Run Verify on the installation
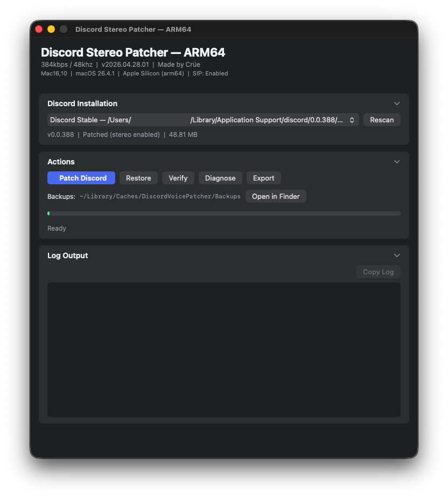Image resolution: width=448 pixels, height=498 pixels. pyautogui.click(x=178, y=178)
